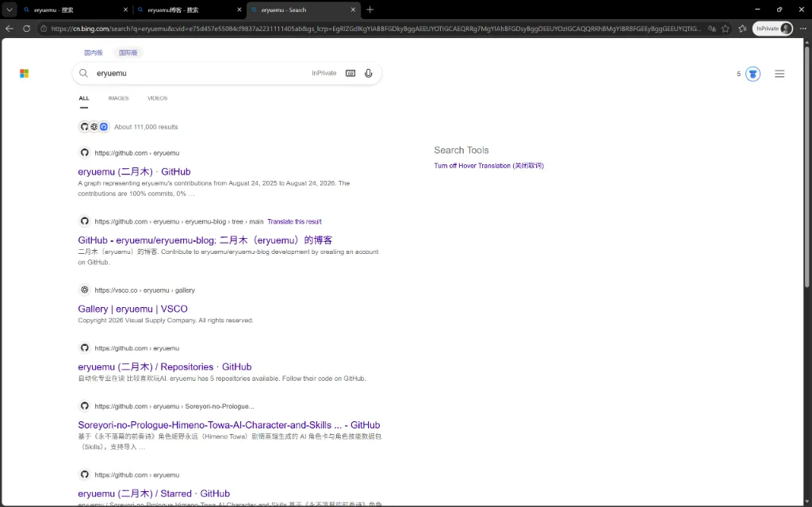This screenshot has width=812, height=507.
Task: Open Soreyori-no-Prologue GitHub result
Action: click(229, 424)
